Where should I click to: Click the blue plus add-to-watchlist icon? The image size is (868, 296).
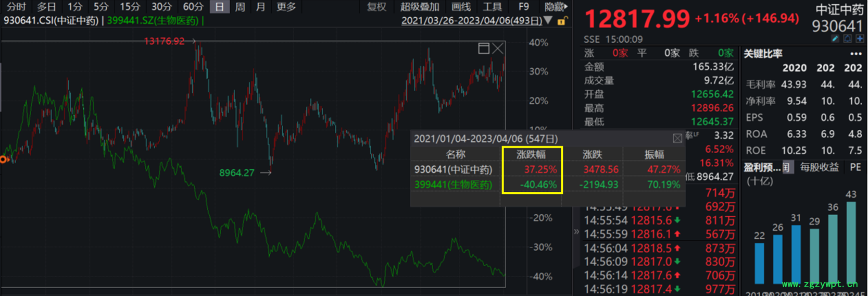859,39
